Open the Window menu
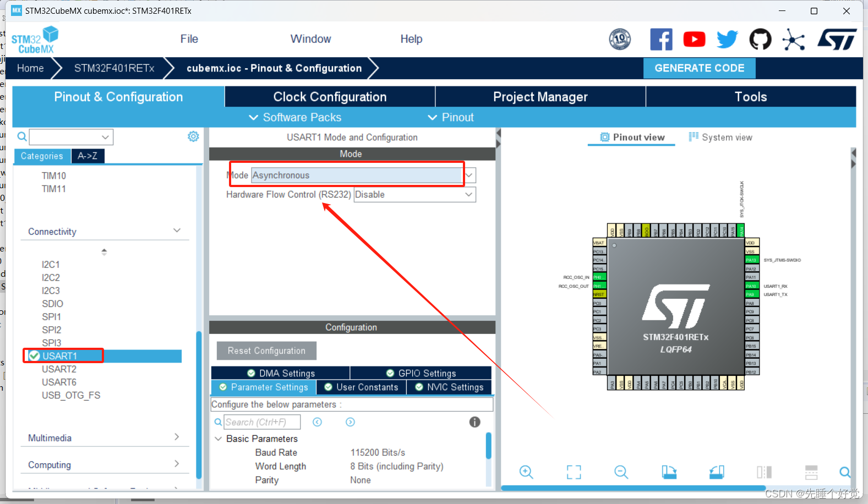 coord(310,39)
